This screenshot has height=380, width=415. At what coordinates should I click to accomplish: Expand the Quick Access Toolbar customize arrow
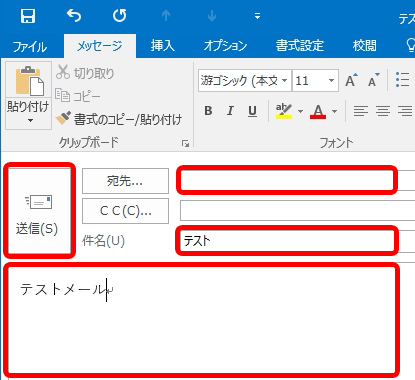[257, 16]
